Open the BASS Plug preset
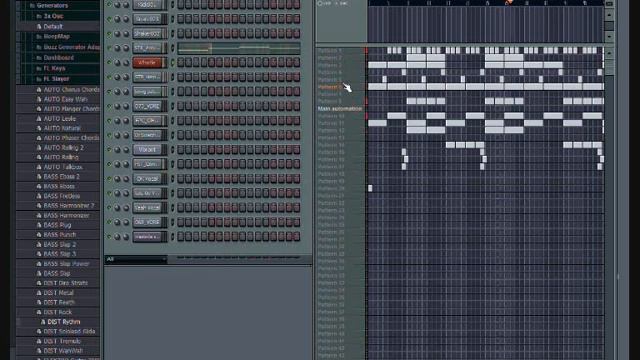Image resolution: width=640 pixels, height=360 pixels. point(57,225)
